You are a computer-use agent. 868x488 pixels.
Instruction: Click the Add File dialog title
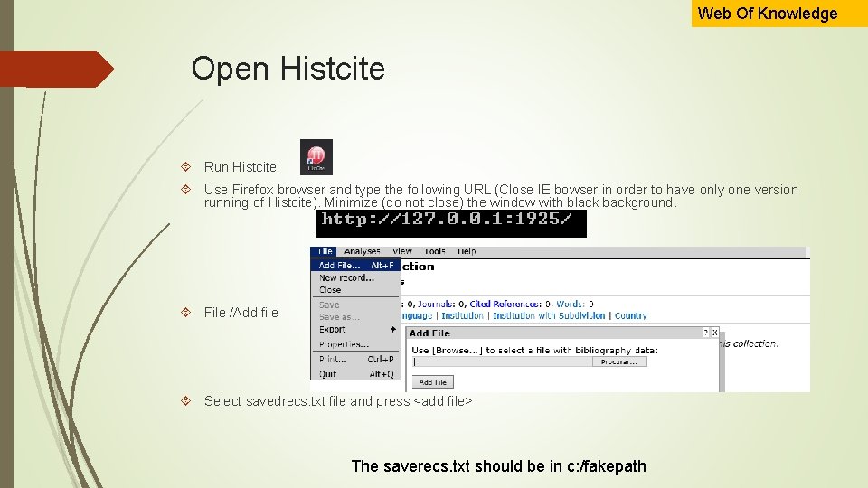click(x=429, y=333)
